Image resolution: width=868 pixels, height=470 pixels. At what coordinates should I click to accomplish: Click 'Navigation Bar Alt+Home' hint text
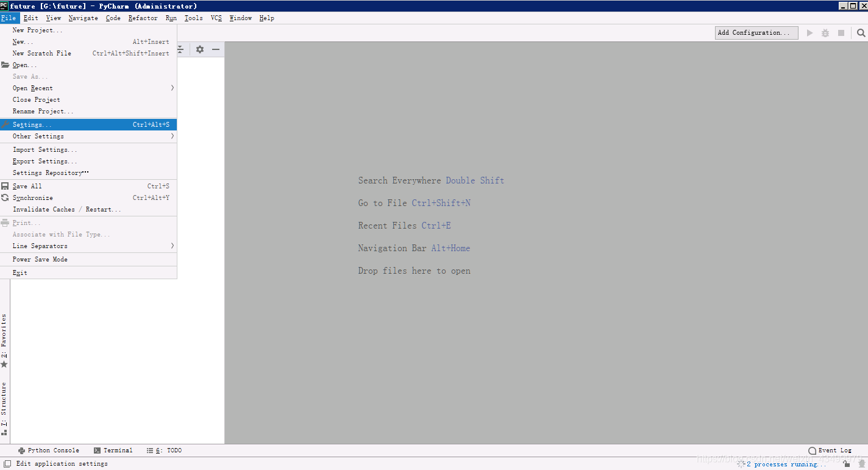click(414, 248)
